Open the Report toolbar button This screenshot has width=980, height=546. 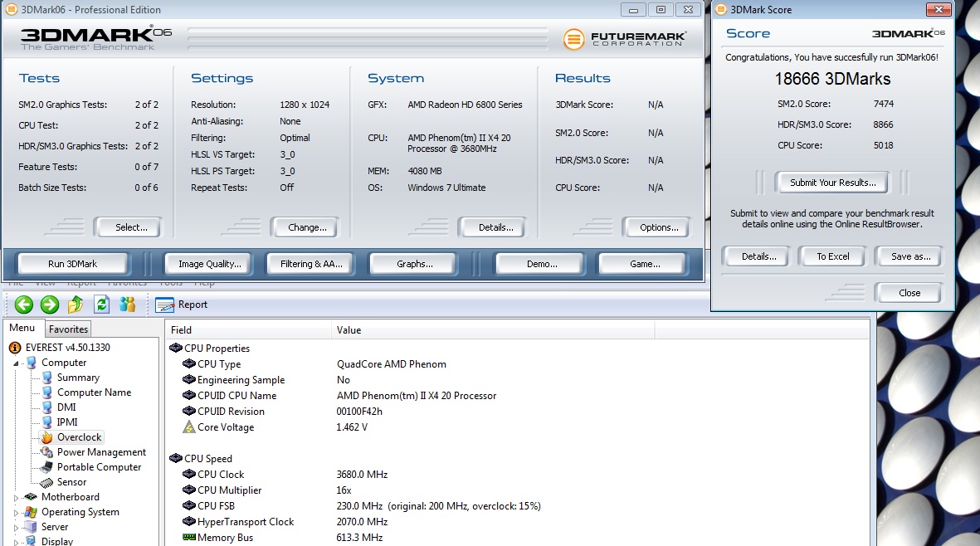(182, 305)
